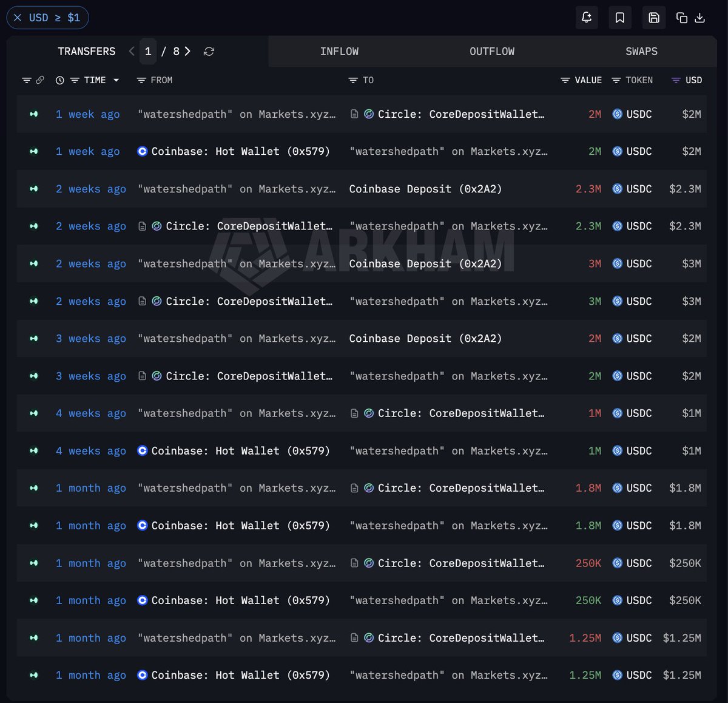Click Circle logo in red 1M row

pyautogui.click(x=369, y=413)
